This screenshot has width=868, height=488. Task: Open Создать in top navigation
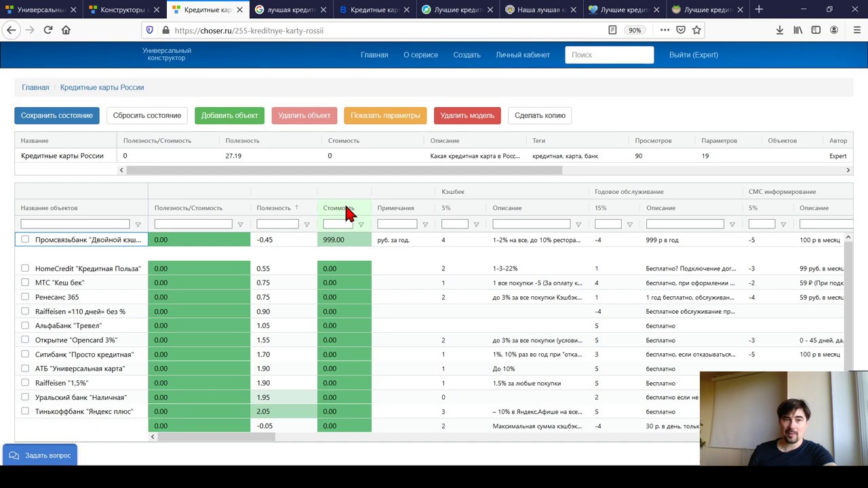tap(467, 55)
